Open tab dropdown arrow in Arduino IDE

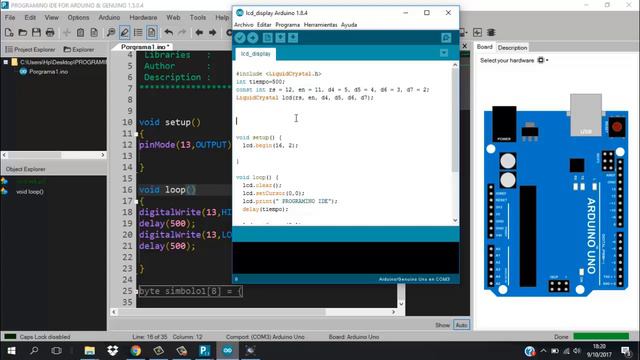coord(444,53)
